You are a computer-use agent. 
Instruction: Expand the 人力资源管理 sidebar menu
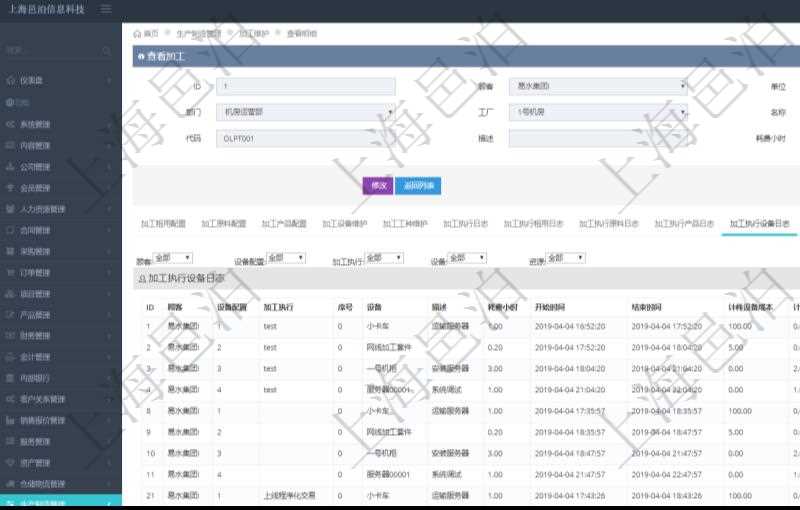(60, 209)
